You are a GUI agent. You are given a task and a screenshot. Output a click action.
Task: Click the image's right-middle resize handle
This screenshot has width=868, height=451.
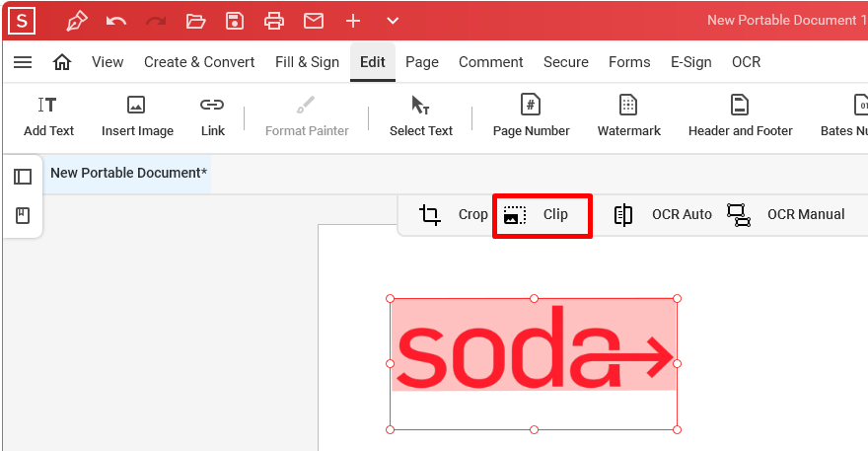(677, 364)
